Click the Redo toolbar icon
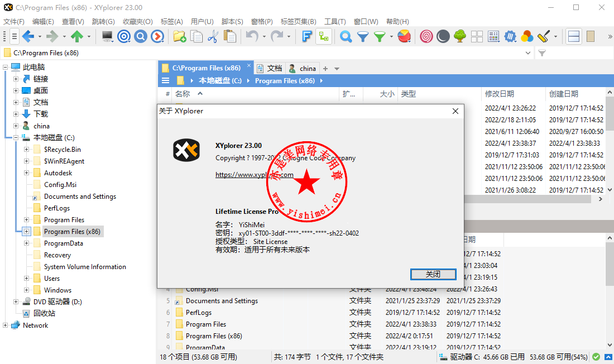614x364 pixels. tap(277, 37)
